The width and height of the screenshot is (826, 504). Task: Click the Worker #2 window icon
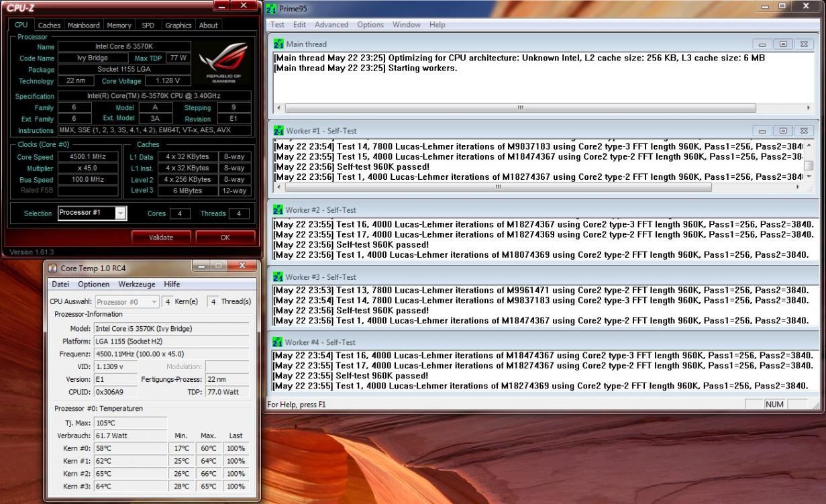(x=278, y=210)
